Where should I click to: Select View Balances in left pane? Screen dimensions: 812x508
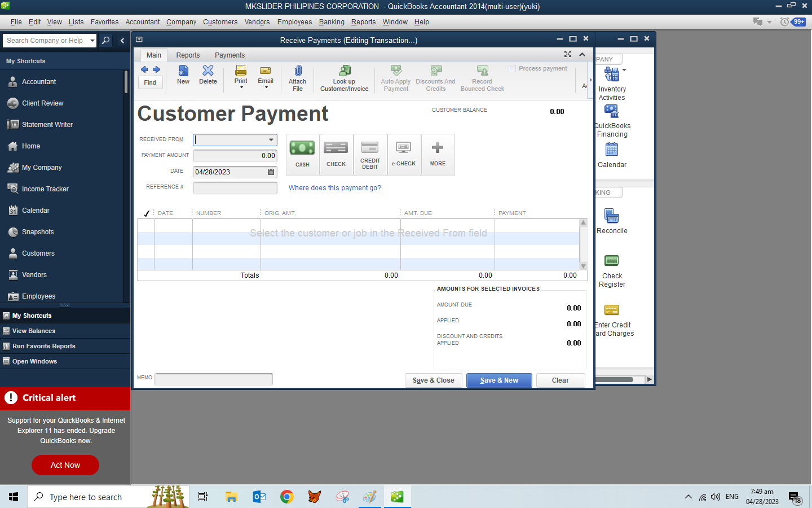[65, 331]
